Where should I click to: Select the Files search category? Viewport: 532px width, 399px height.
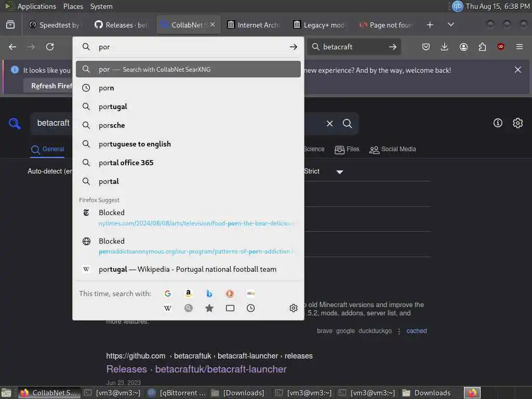pyautogui.click(x=347, y=149)
